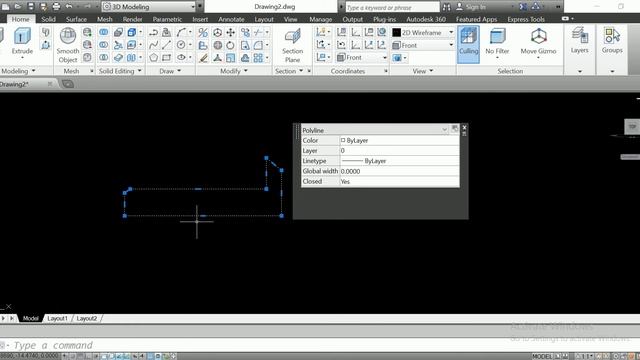Viewport: 640px width, 360px height.
Task: Select the Extrude tool
Action: tap(22, 41)
